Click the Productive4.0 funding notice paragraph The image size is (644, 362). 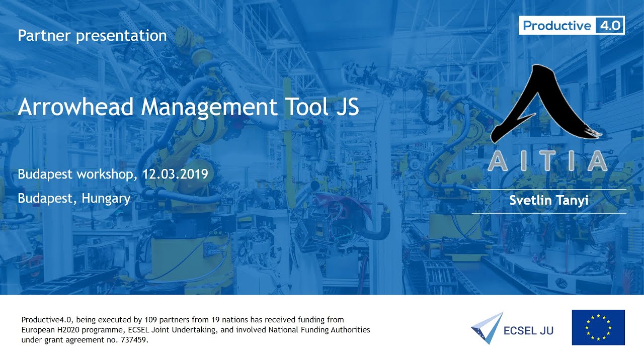[x=196, y=329]
